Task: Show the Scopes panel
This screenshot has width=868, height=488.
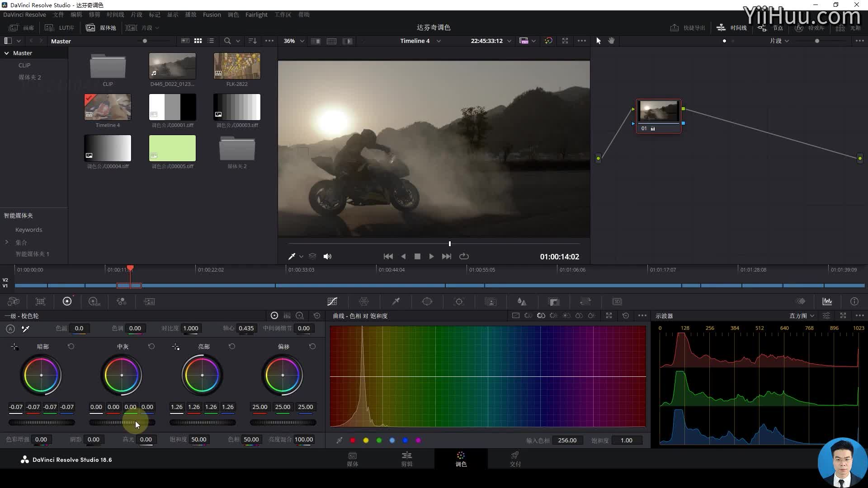Action: point(827,301)
